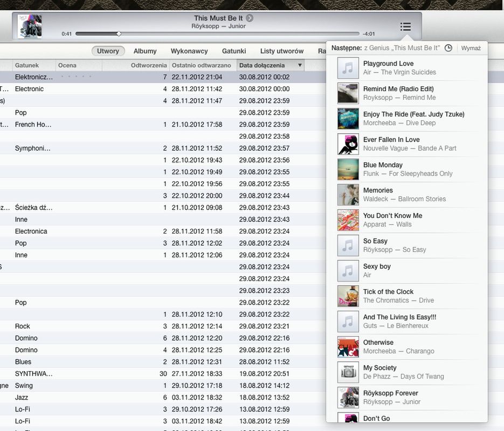Click the playback progress slider knob
Image resolution: width=504 pixels, height=431 pixels.
pos(119,33)
